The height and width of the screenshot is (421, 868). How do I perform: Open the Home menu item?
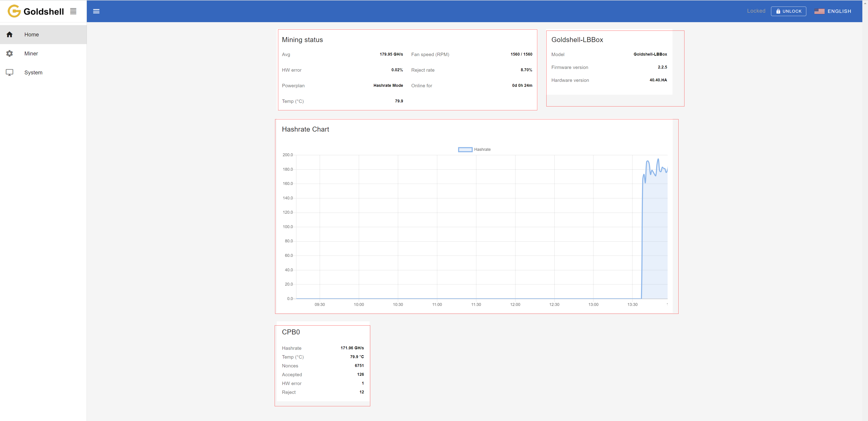43,34
